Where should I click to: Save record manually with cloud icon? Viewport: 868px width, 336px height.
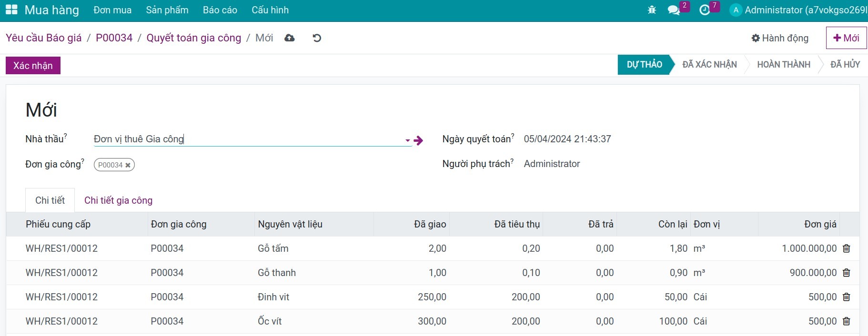[290, 38]
